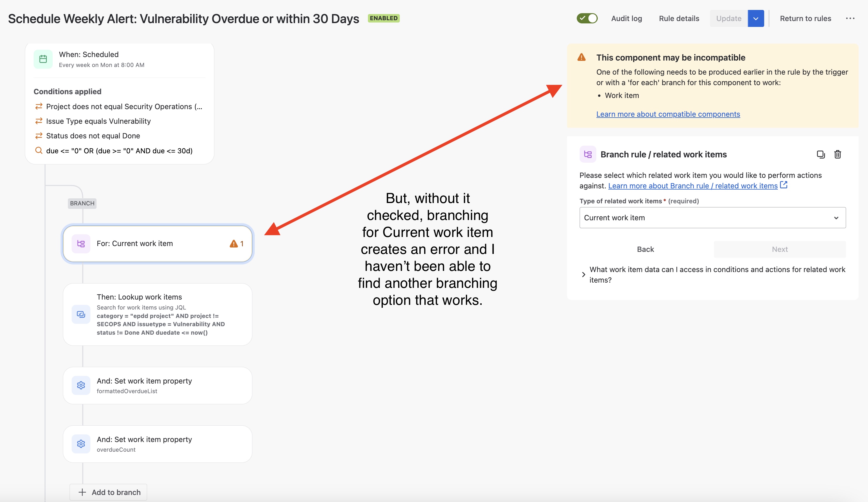Viewport: 868px width, 502px height.
Task: Open the Update button dropdown arrow
Action: coord(756,18)
